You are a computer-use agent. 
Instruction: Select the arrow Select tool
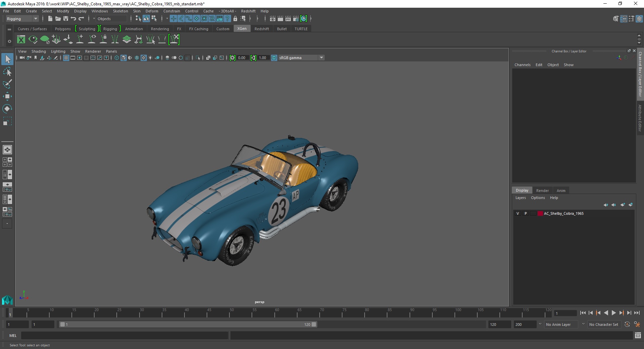pyautogui.click(x=7, y=59)
